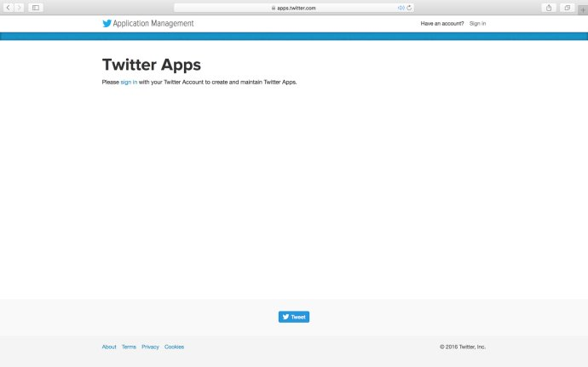Click the Twitter bird logo in the header

point(107,23)
